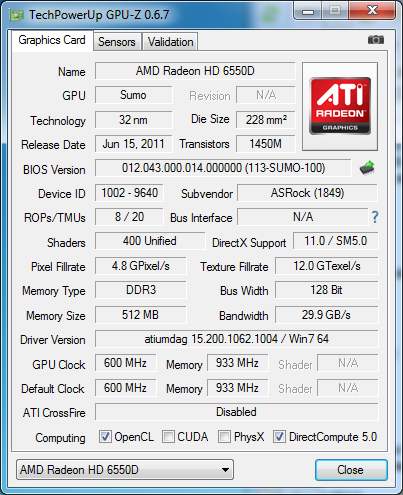Close the window with the X button

point(372,11)
